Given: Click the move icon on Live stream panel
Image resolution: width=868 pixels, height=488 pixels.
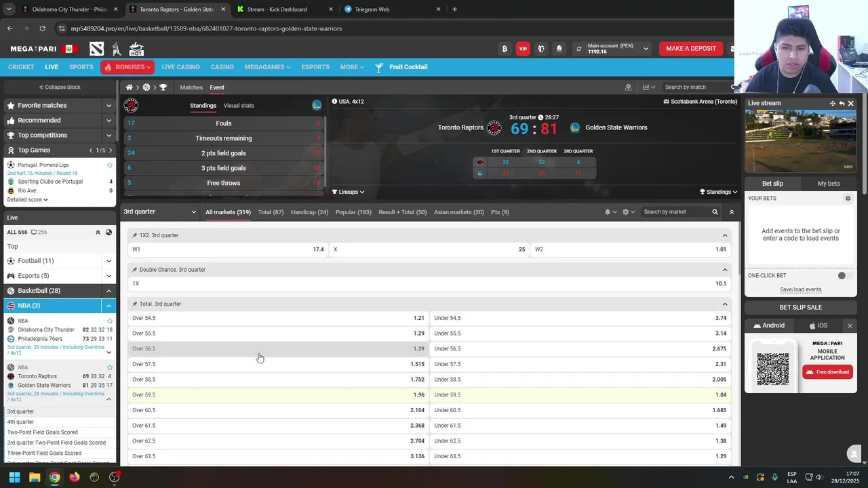Looking at the screenshot, I should [832, 104].
